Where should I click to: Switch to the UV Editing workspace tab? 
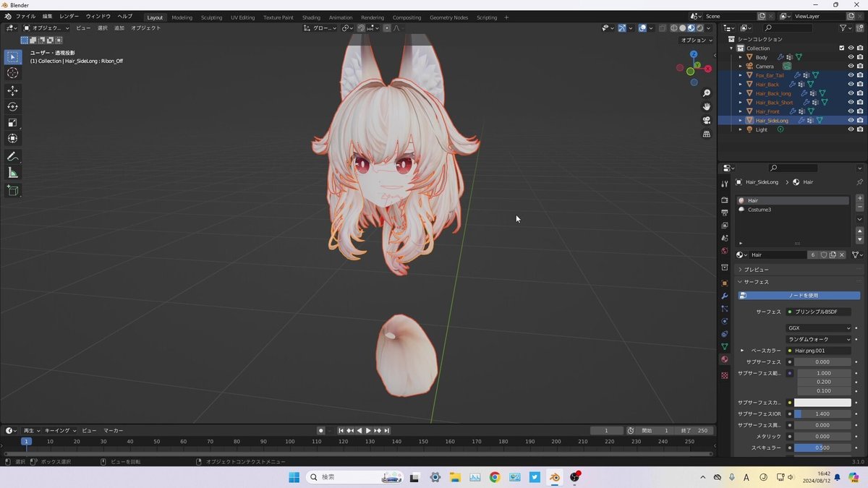(x=242, y=17)
